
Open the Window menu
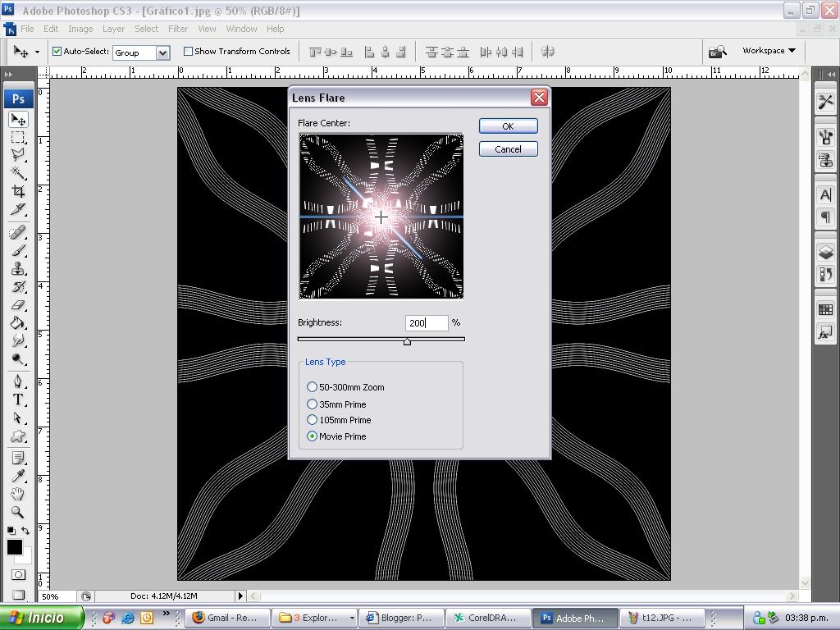click(x=241, y=29)
